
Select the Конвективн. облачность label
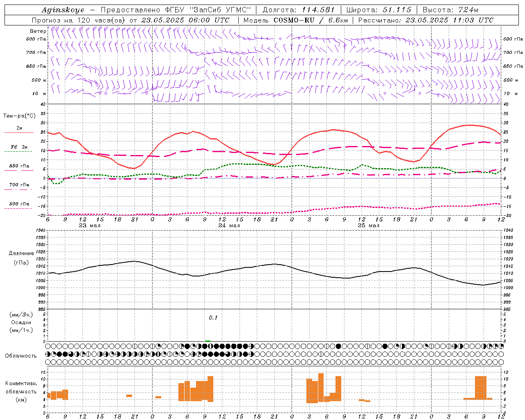tap(21, 388)
